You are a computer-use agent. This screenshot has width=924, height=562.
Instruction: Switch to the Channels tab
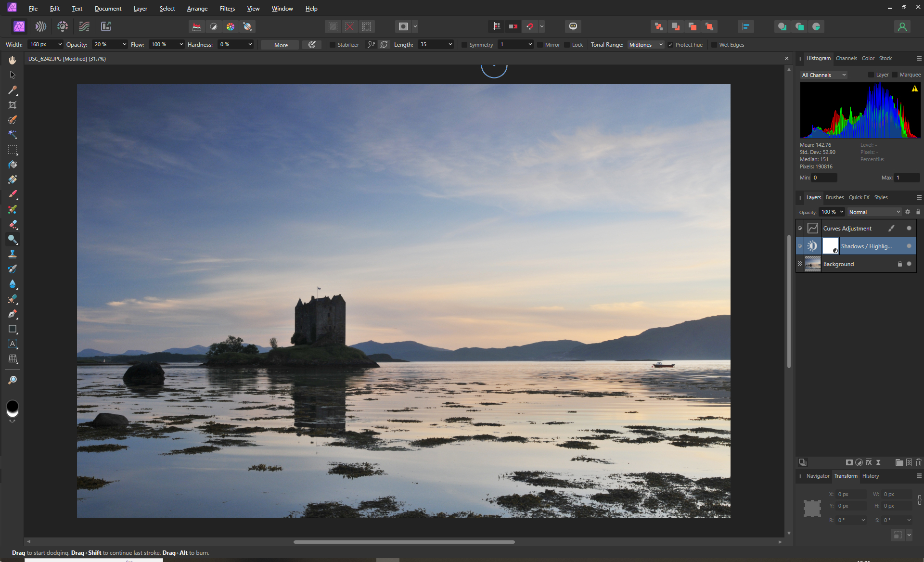(x=846, y=58)
